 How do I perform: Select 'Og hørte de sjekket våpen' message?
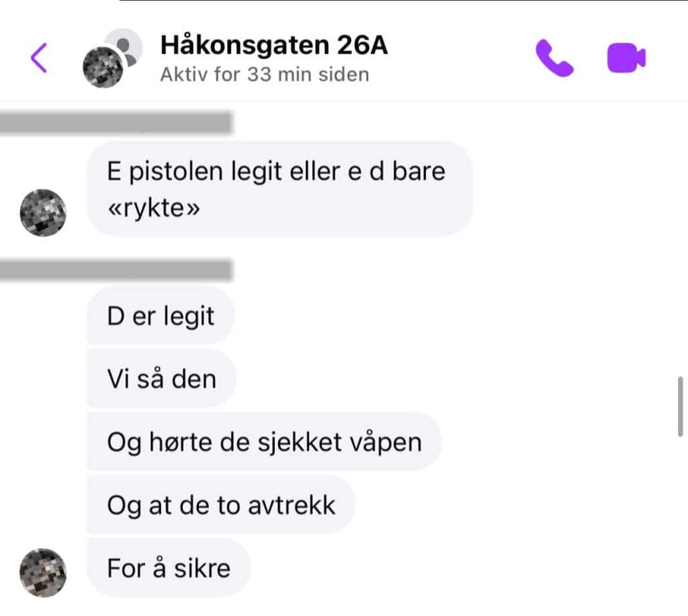[264, 442]
